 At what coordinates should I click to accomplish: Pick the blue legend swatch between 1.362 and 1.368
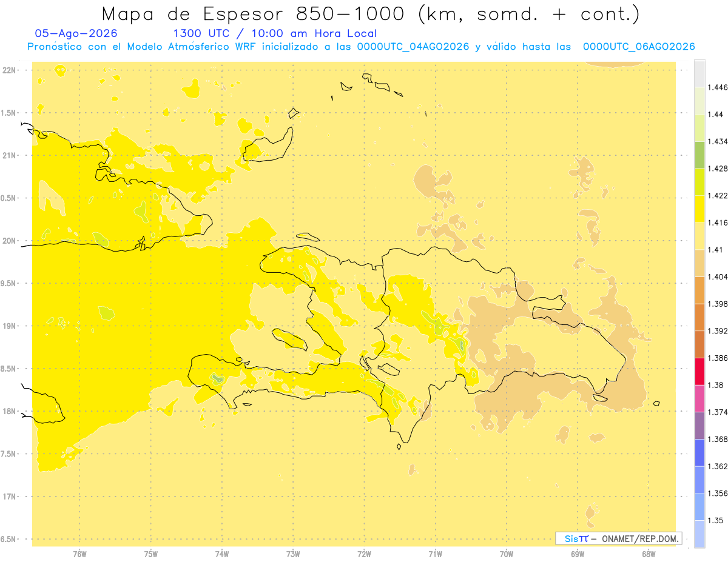[699, 453]
